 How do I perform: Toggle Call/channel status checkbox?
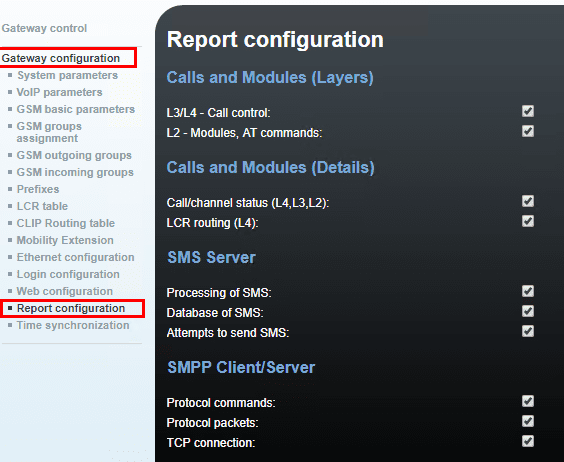[x=528, y=201]
